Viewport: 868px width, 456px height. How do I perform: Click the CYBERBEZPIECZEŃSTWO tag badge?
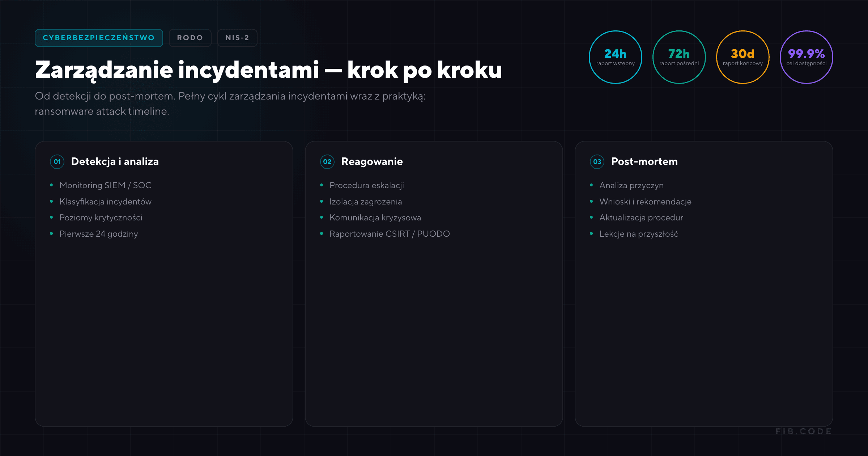pyautogui.click(x=99, y=38)
